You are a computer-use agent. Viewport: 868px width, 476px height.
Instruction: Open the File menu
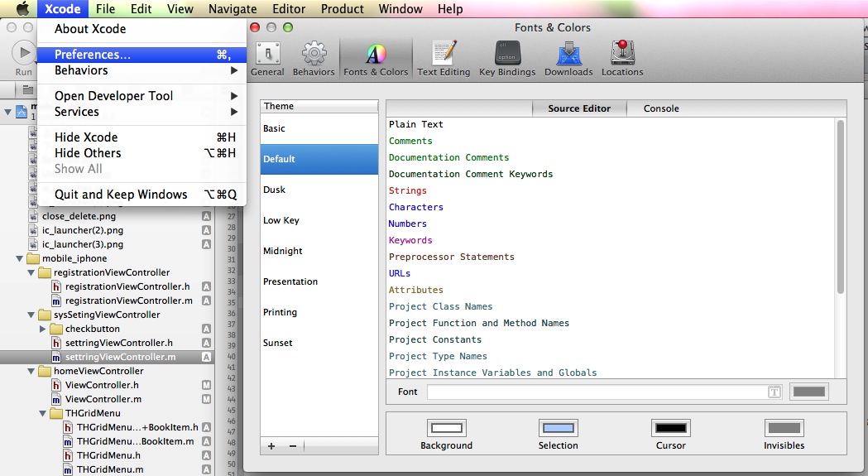(x=105, y=9)
